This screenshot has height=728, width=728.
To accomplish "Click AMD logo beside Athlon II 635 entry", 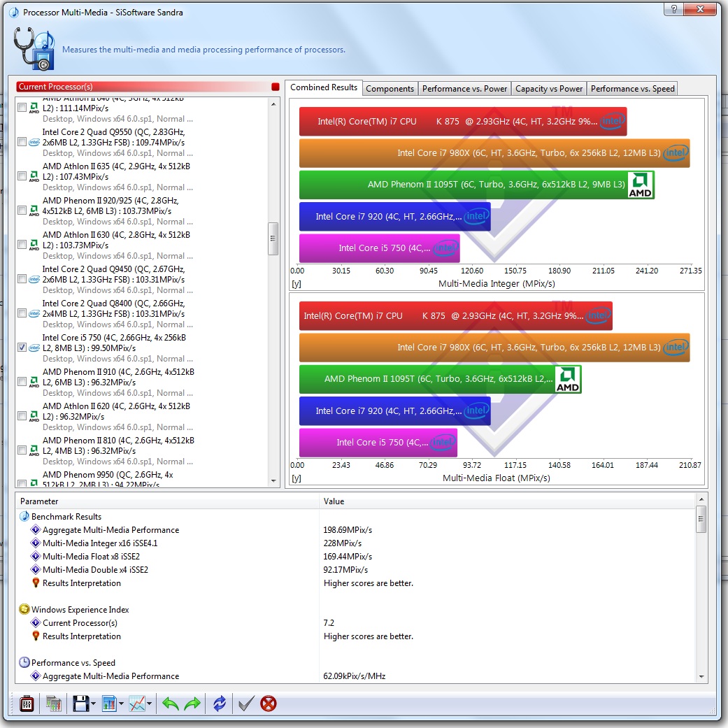I will point(34,176).
